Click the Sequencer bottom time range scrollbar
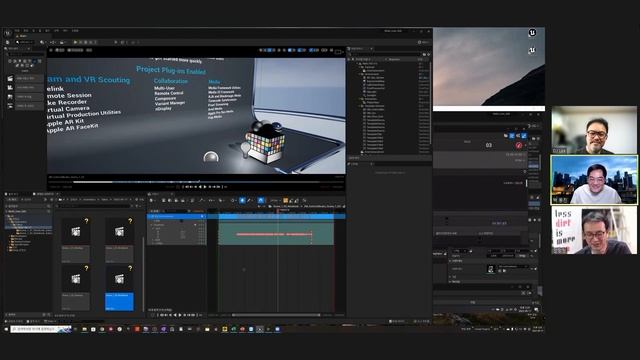This screenshot has height=360, width=640. 276,315
